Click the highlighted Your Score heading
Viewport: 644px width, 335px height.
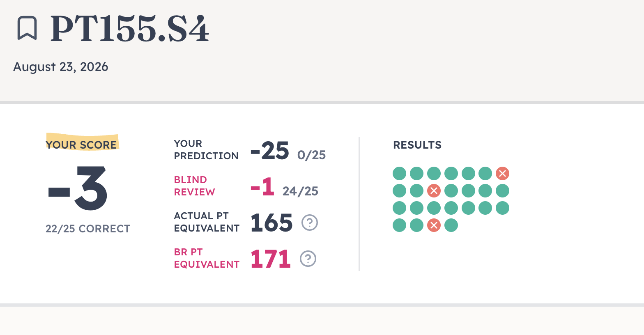click(81, 145)
